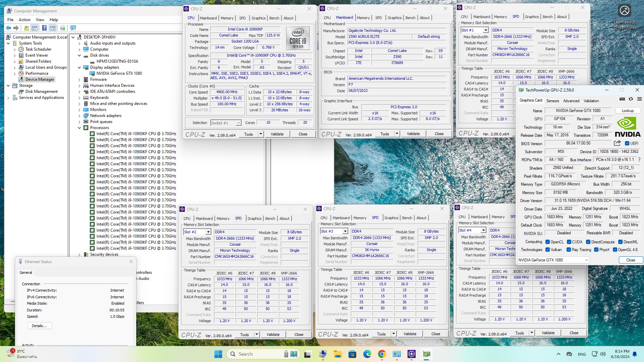Screen dimensions: 644x362
Task: Select Disk Management in the console tree
Action: point(42,92)
